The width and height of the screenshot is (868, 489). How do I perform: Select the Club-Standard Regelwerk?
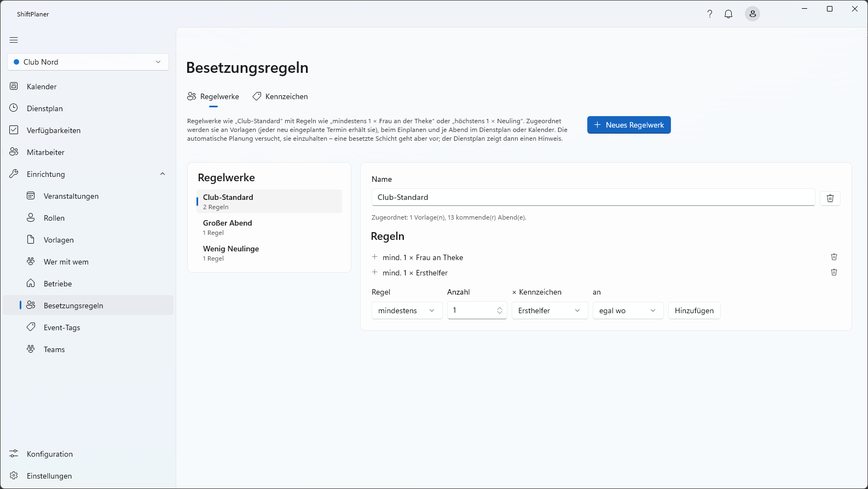point(269,202)
